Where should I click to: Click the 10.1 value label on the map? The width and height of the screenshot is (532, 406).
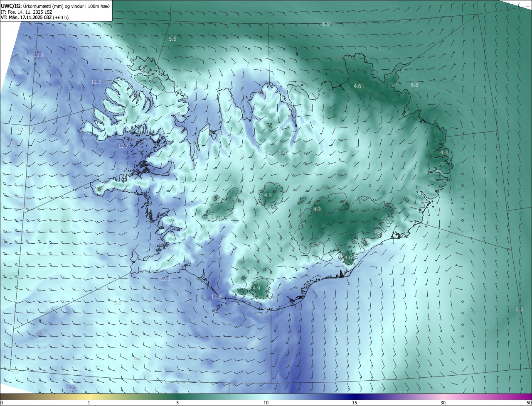(x=22, y=130)
